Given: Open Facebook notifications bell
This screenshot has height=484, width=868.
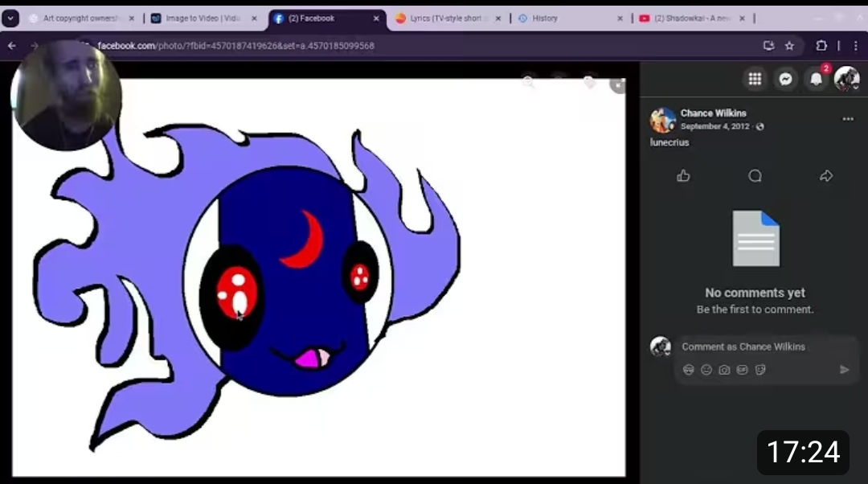Looking at the screenshot, I should 816,79.
